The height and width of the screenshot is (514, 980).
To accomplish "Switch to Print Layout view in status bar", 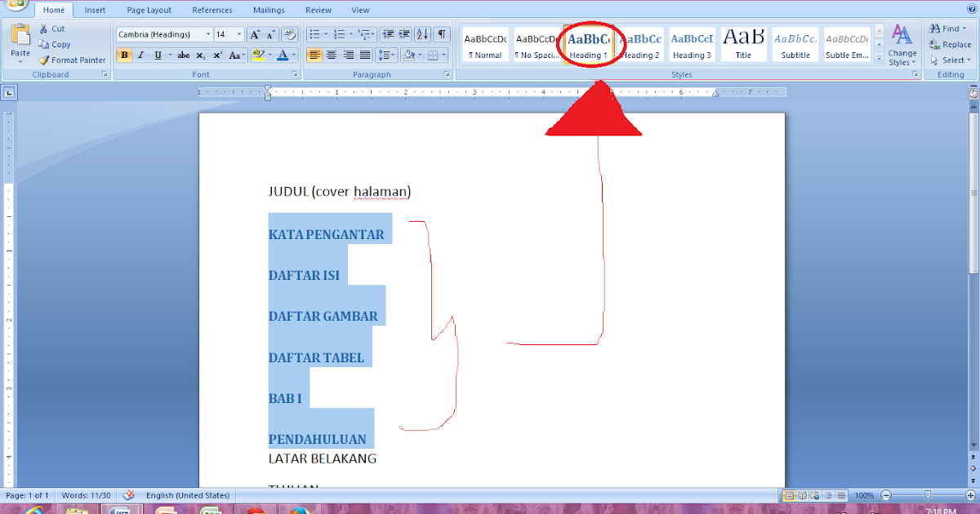I will [x=789, y=495].
